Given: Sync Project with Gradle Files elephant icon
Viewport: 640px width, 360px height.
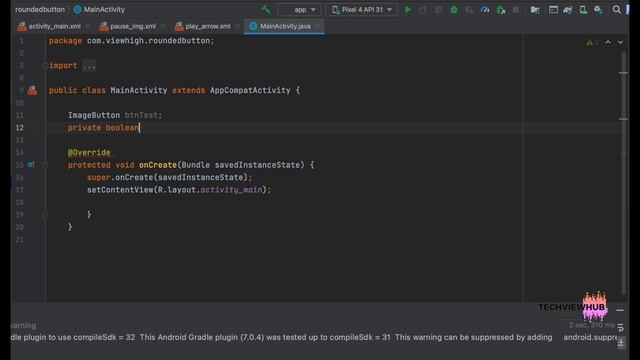Looking at the screenshot, I should [x=568, y=9].
